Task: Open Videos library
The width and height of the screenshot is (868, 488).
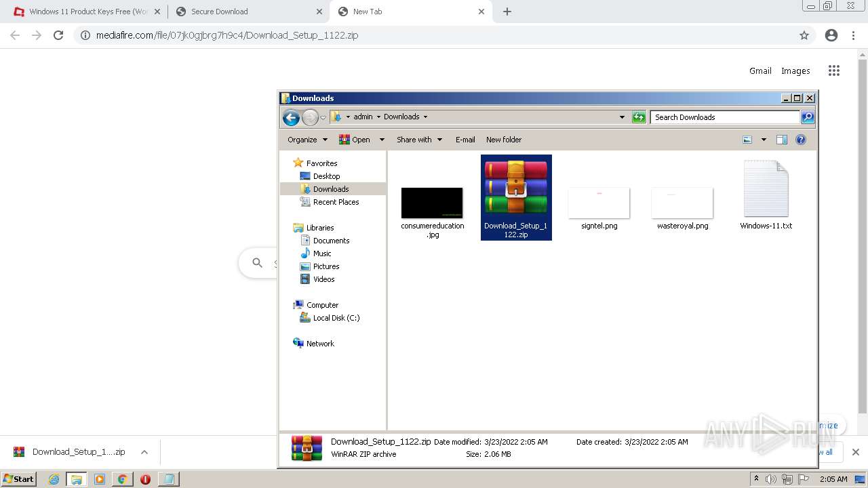Action: [x=323, y=279]
